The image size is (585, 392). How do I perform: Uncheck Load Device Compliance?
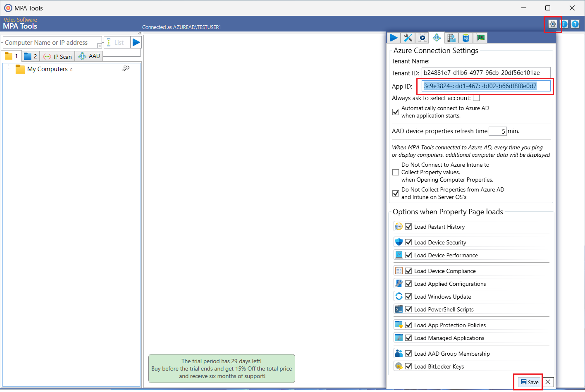point(408,271)
